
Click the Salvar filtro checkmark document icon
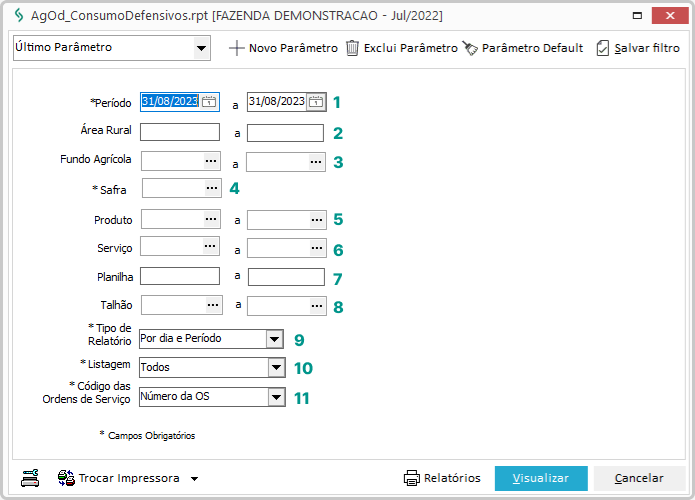(603, 48)
